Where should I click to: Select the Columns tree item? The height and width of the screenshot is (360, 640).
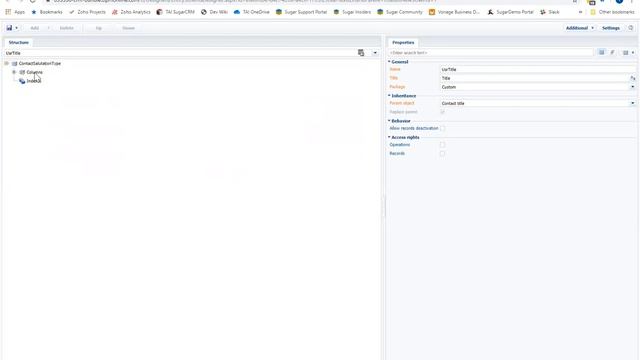click(x=34, y=72)
